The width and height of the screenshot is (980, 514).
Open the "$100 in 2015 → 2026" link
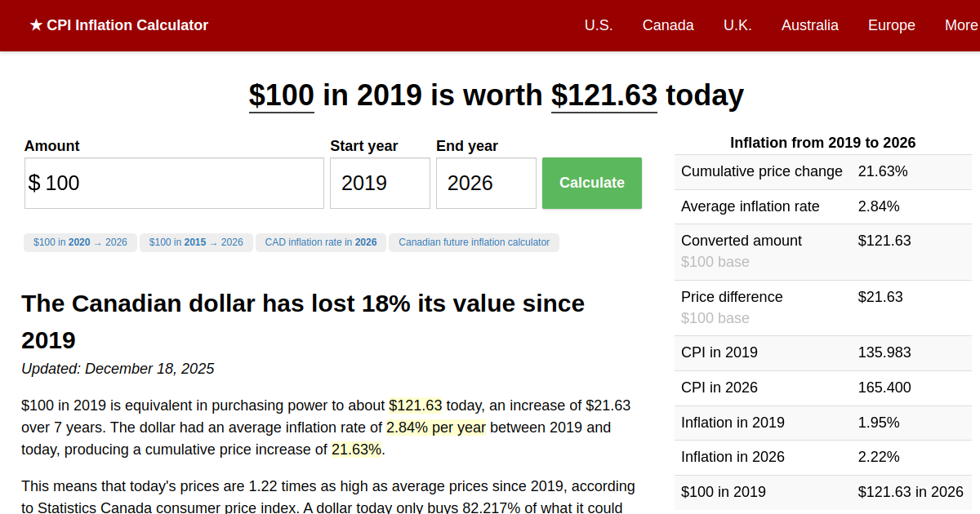click(196, 241)
